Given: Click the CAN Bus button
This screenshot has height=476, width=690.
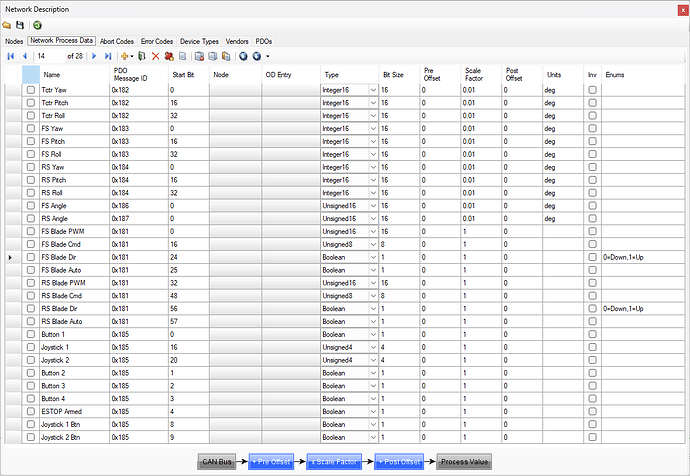Looking at the screenshot, I should pos(217,461).
